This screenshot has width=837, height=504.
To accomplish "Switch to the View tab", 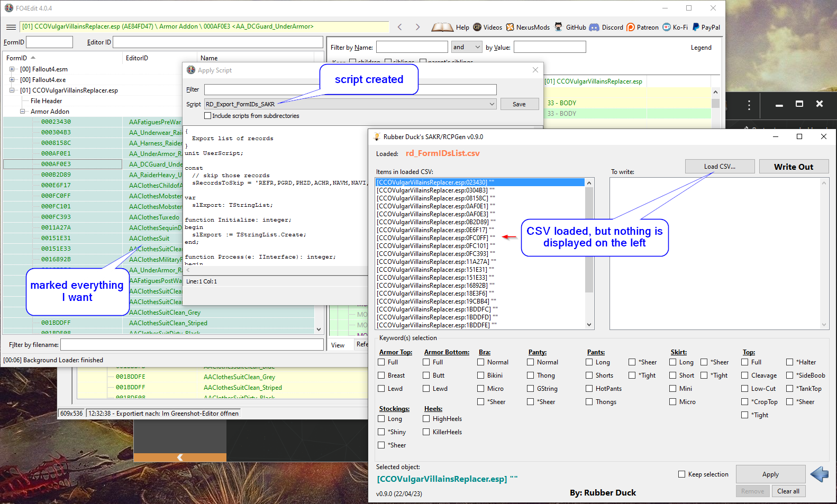I will pyautogui.click(x=338, y=345).
